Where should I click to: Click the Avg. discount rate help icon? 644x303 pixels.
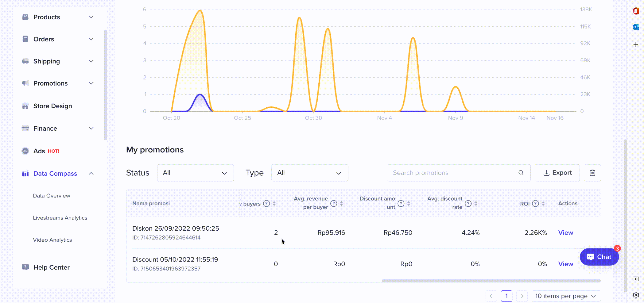click(x=468, y=204)
